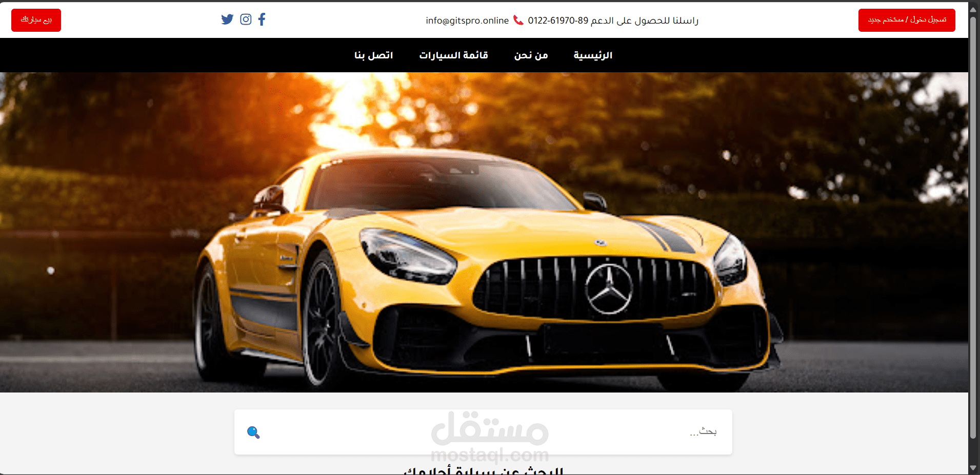Image resolution: width=980 pixels, height=475 pixels.
Task: Open the 'من نحن' menu item
Action: [x=531, y=55]
